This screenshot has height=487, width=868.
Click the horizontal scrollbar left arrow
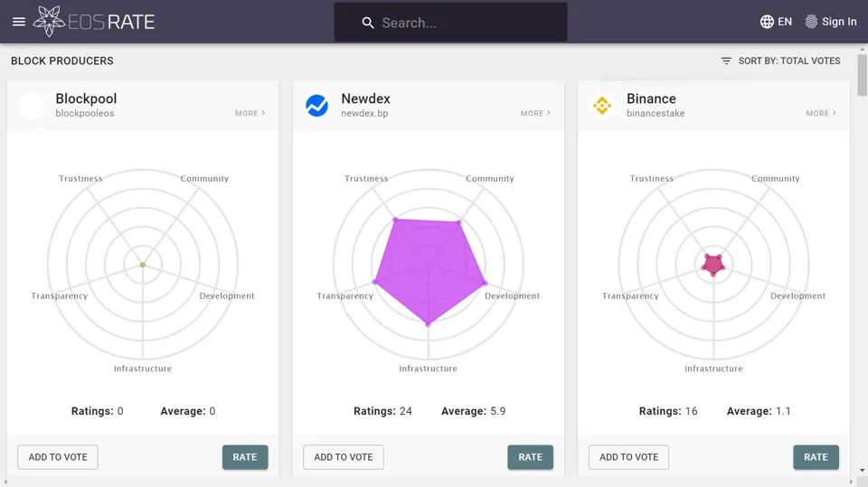click(5, 482)
